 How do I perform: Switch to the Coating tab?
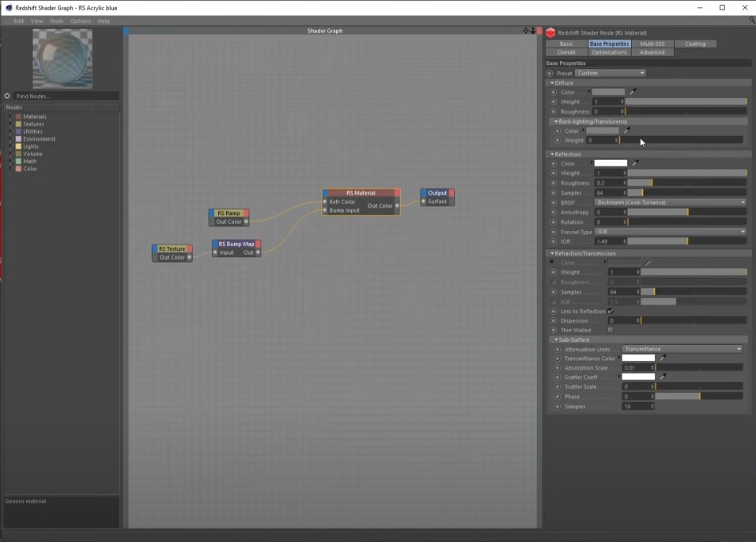click(695, 44)
